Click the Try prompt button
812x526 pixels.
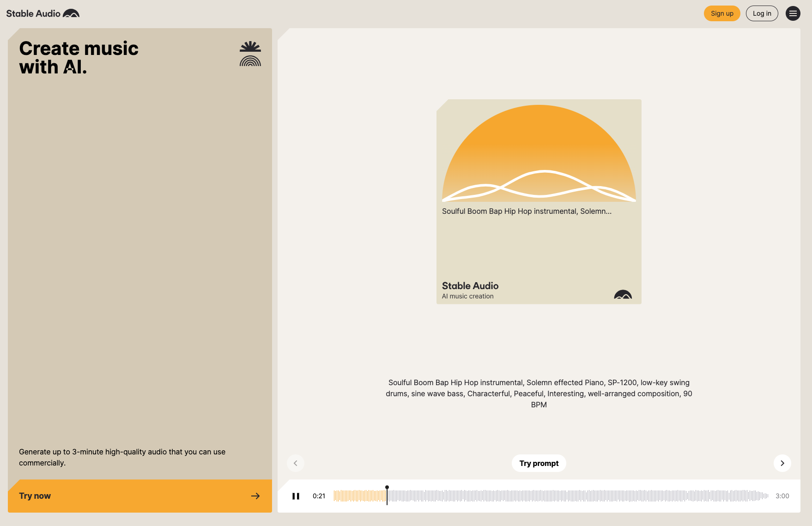pyautogui.click(x=539, y=463)
